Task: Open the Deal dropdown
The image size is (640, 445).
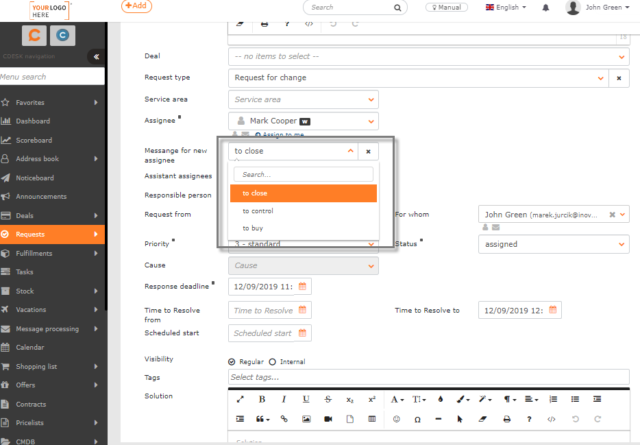Action: (x=429, y=57)
